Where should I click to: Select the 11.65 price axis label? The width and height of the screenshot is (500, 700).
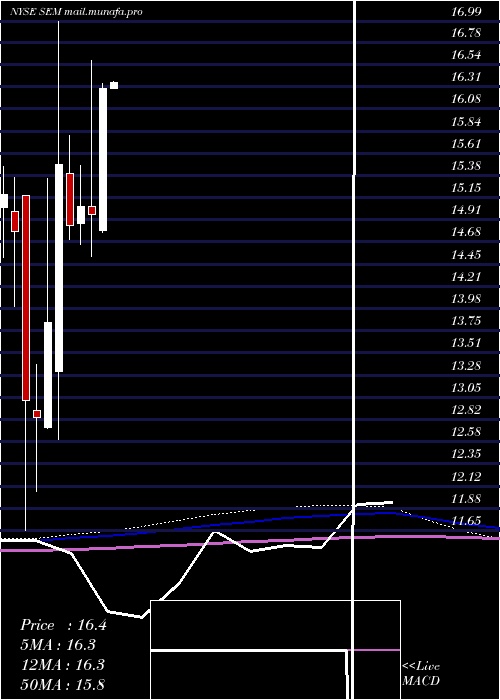(466, 521)
